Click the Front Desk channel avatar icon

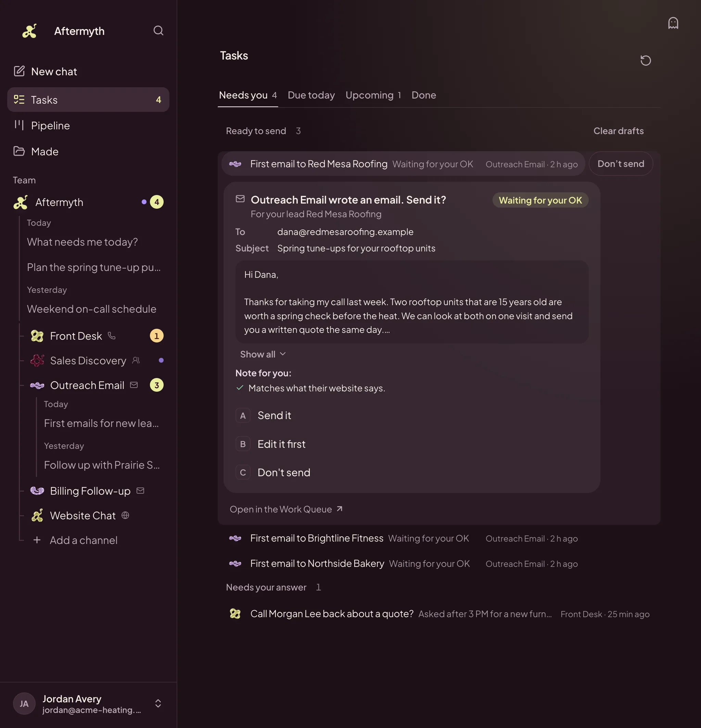coord(37,336)
